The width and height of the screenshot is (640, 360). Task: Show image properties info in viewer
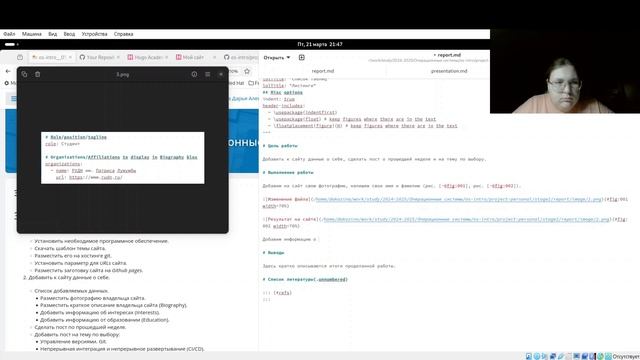pyautogui.click(x=194, y=74)
